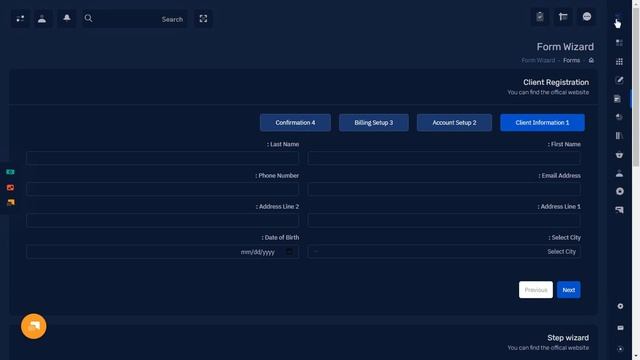Open the person icon in the sidebar
Screen dimensions: 640x360
coord(619,173)
